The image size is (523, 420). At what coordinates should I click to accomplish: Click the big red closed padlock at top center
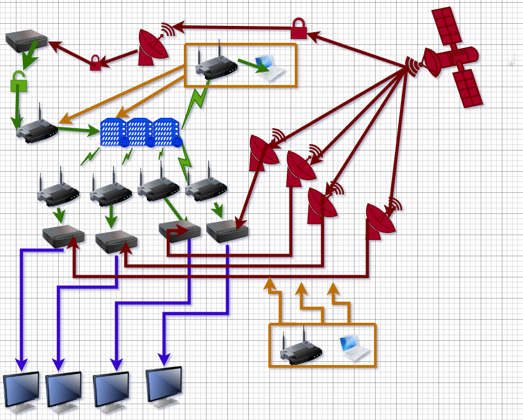(x=298, y=29)
